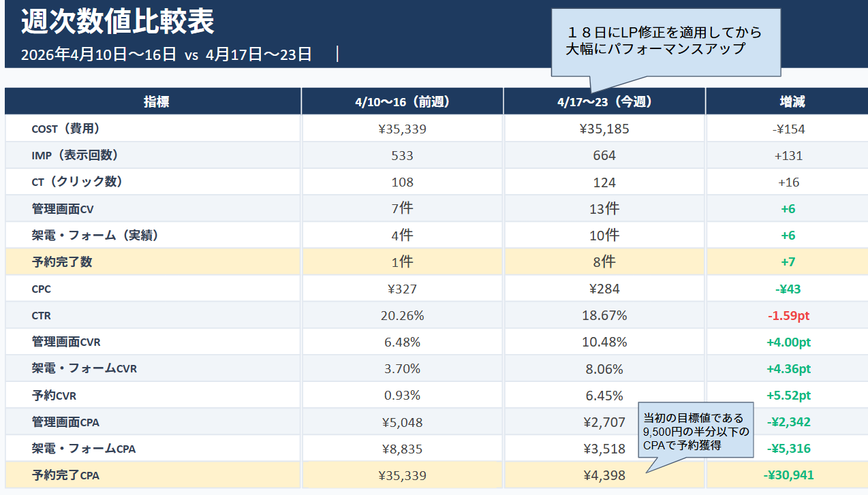The height and width of the screenshot is (495, 868).
Task: Click the -¥43 CPC change cell
Action: 788,289
